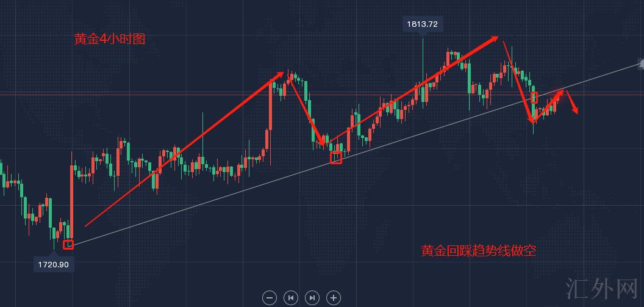Click the red square marker at mid-chart trendline touch

click(x=336, y=158)
